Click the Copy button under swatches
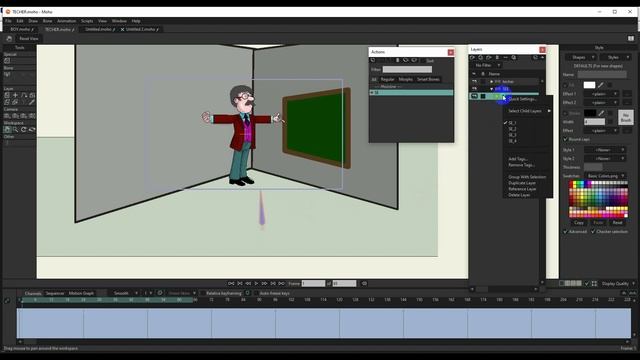 pos(579,222)
